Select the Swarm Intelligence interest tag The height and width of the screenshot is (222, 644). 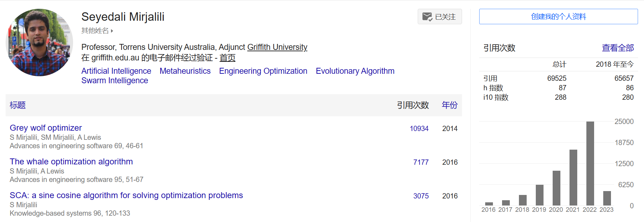[115, 80]
